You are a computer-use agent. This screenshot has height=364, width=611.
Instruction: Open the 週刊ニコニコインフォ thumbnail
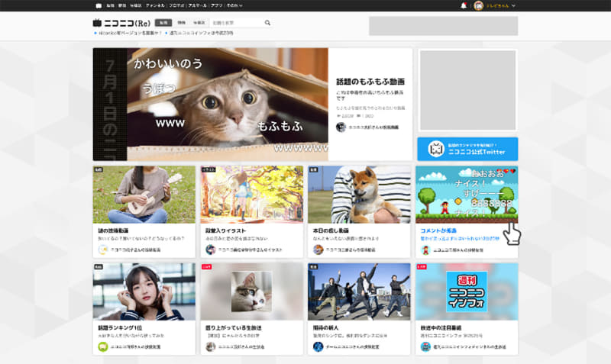pyautogui.click(x=467, y=292)
